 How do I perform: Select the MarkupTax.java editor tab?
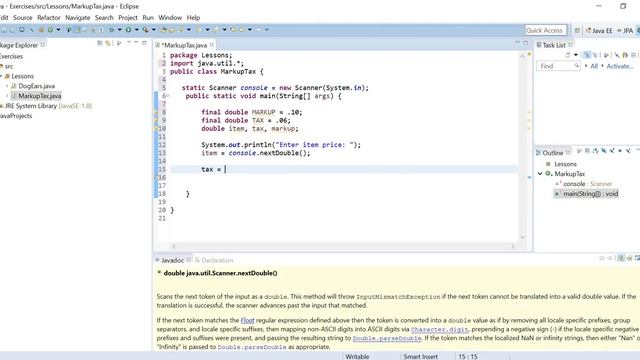(184, 45)
